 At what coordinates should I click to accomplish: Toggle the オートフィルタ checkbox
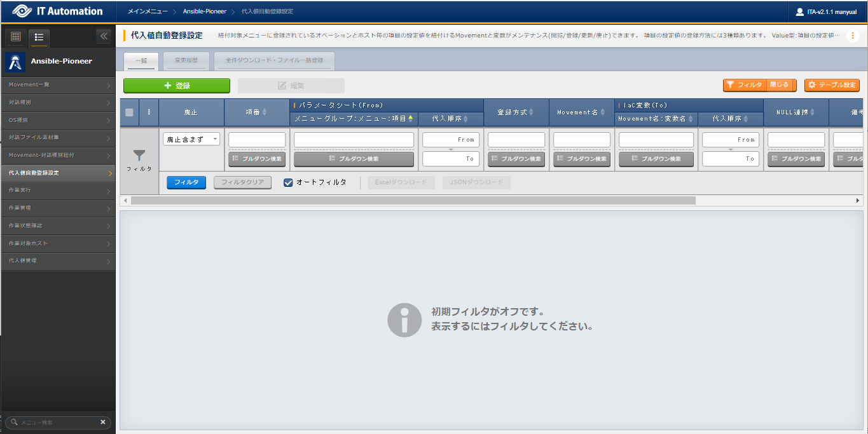[288, 182]
